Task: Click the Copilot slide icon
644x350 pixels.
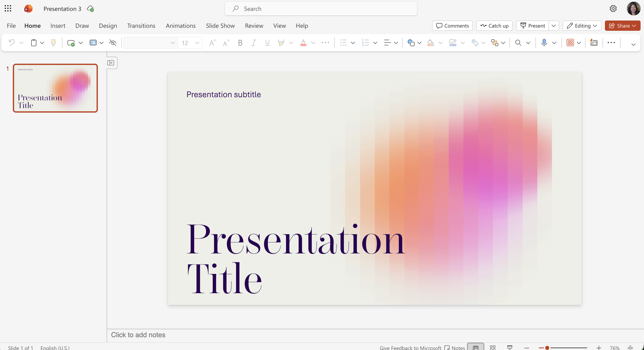Action: click(594, 43)
